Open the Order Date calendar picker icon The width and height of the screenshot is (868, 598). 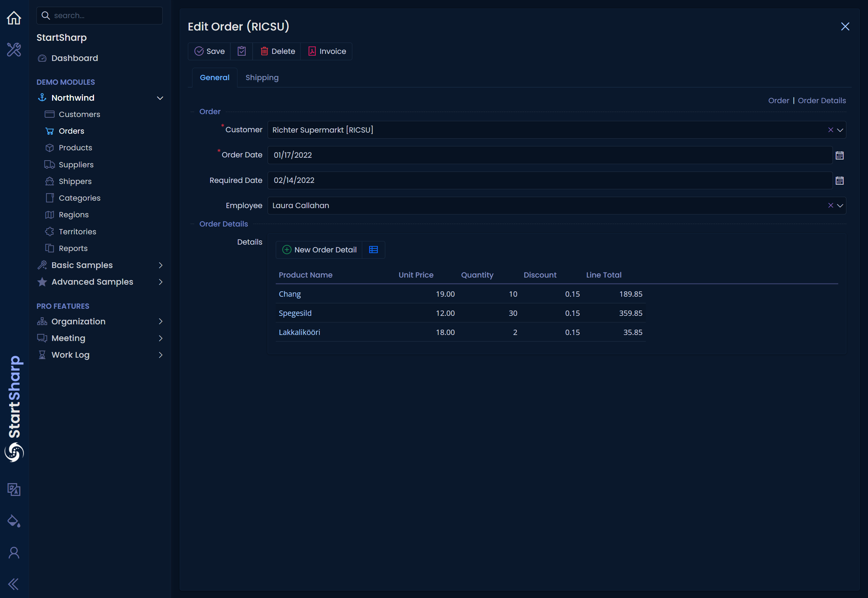coord(840,155)
